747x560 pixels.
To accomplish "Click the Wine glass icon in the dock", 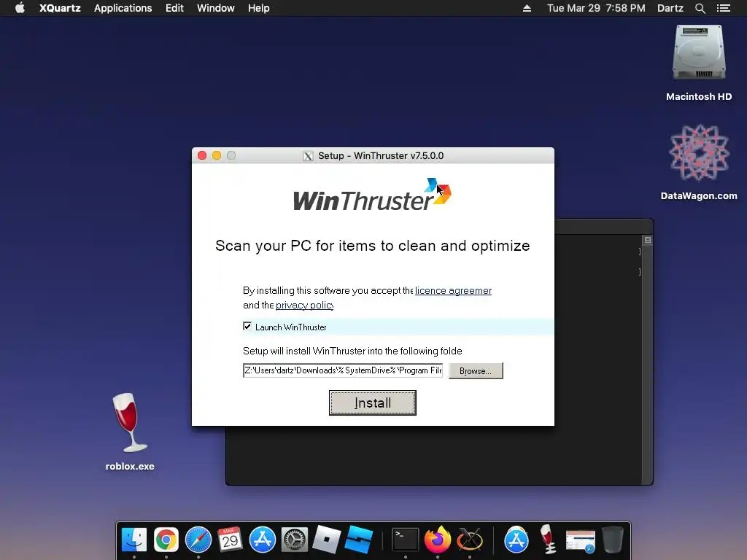I will click(x=549, y=540).
